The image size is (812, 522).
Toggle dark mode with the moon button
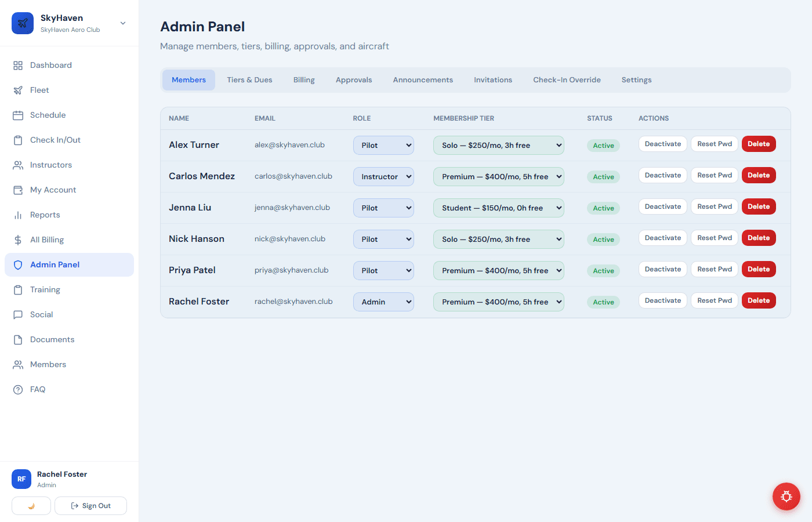point(31,505)
